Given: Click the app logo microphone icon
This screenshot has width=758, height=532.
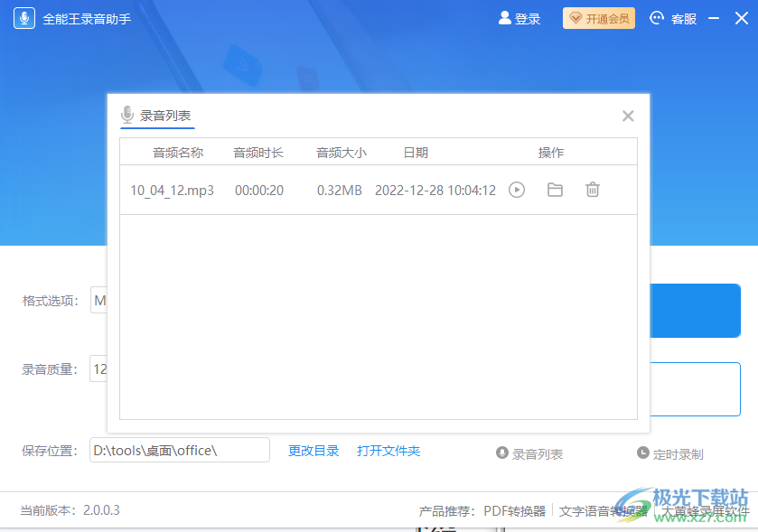Looking at the screenshot, I should click(x=24, y=19).
